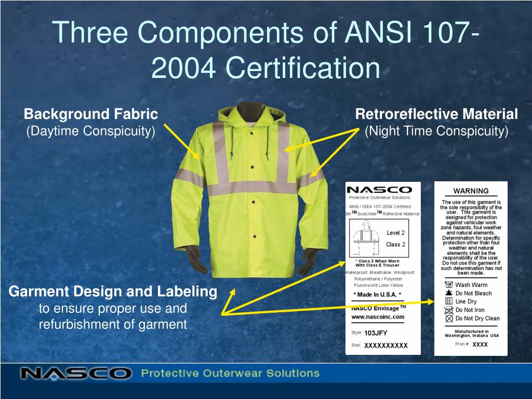Select 'Waterproof, Breathable, Windproof' line

[380, 272]
